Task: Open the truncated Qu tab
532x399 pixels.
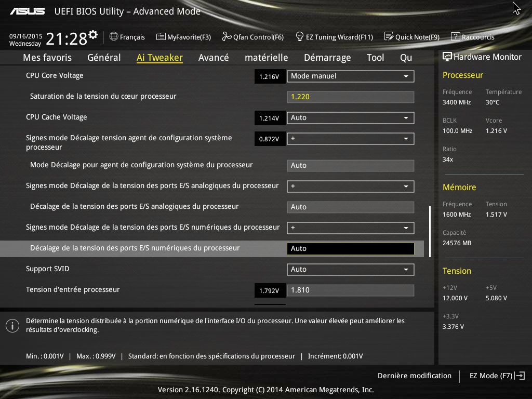Action: click(x=406, y=58)
